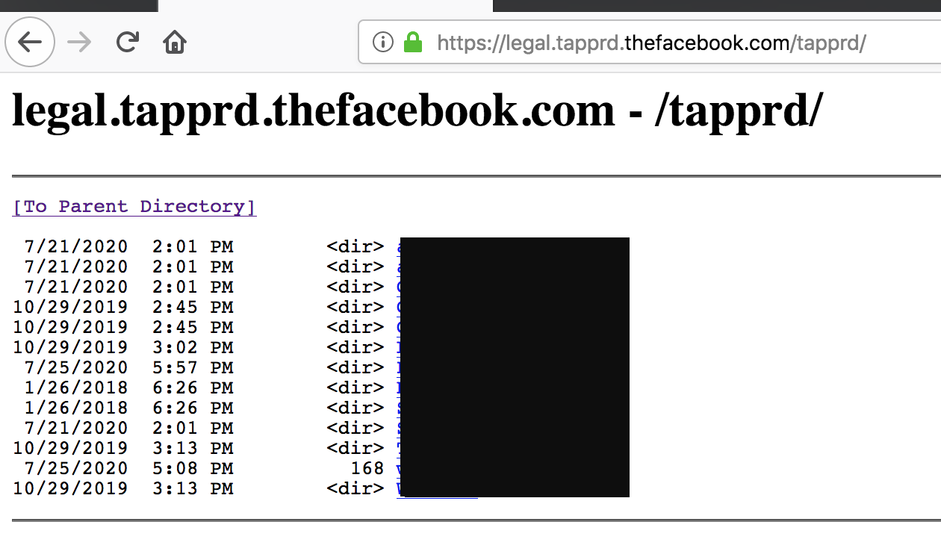The height and width of the screenshot is (560, 941).
Task: Open the browser home page icon
Action: [174, 43]
